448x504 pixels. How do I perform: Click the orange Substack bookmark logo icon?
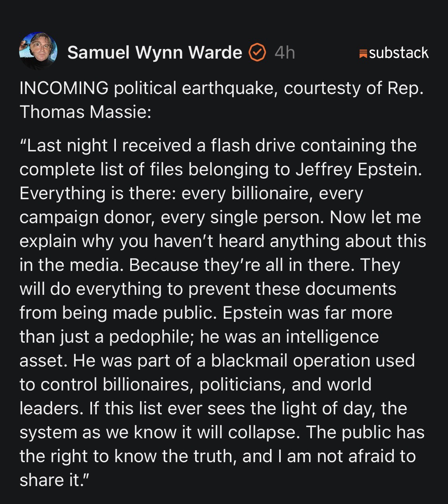[x=363, y=53]
